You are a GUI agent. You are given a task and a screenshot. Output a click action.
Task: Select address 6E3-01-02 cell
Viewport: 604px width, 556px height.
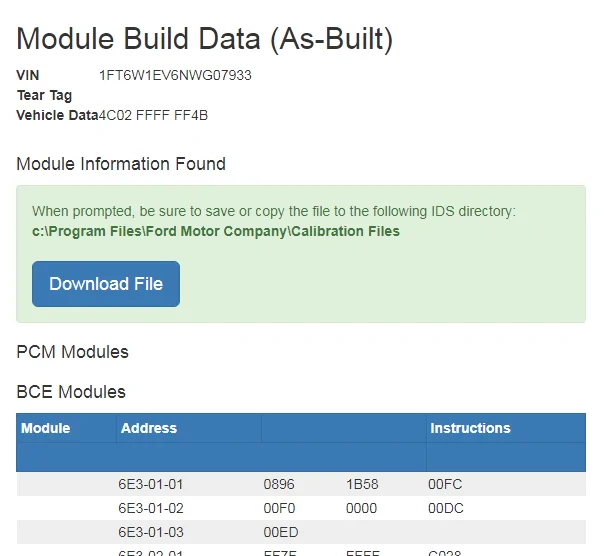tap(151, 508)
